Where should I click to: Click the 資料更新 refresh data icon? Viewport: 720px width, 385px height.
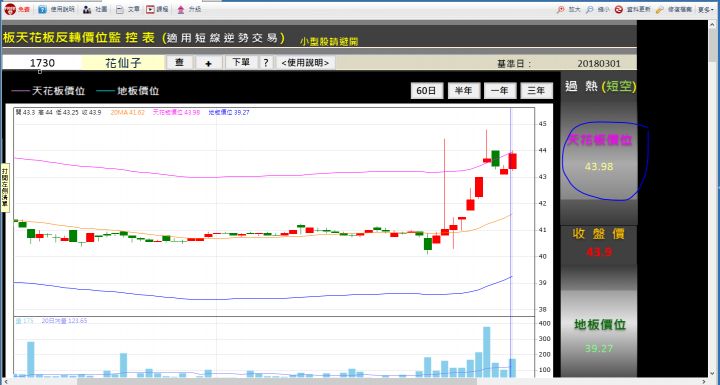point(619,10)
